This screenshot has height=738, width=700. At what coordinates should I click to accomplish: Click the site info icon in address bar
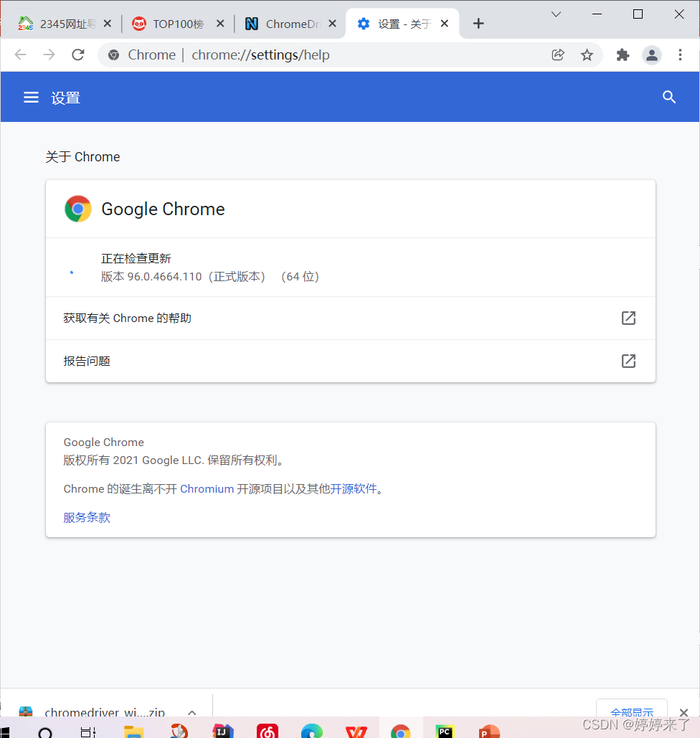click(x=113, y=55)
